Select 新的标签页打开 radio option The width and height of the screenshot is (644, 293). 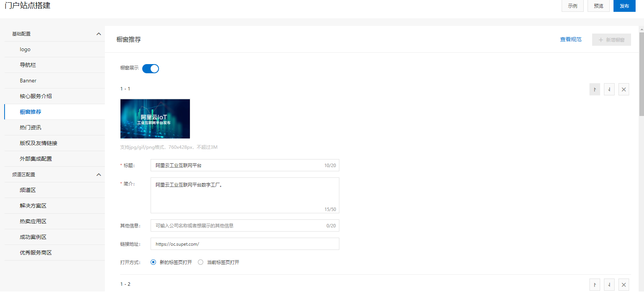coord(153,262)
